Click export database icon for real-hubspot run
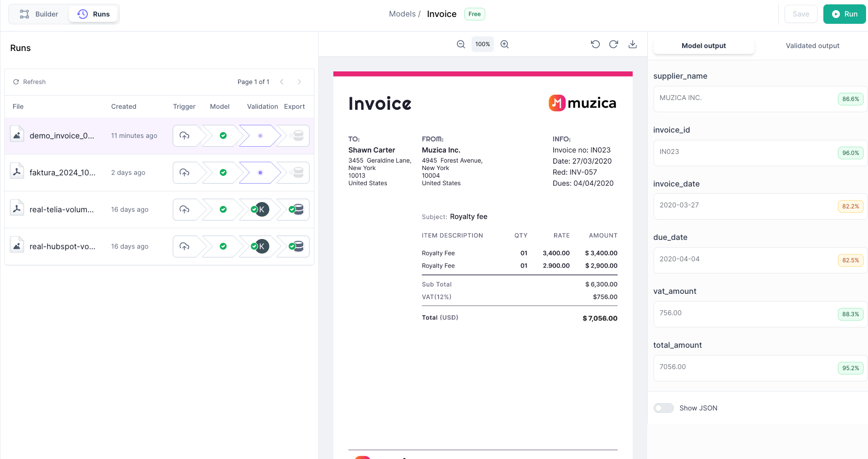This screenshot has height=459, width=868. tap(298, 247)
